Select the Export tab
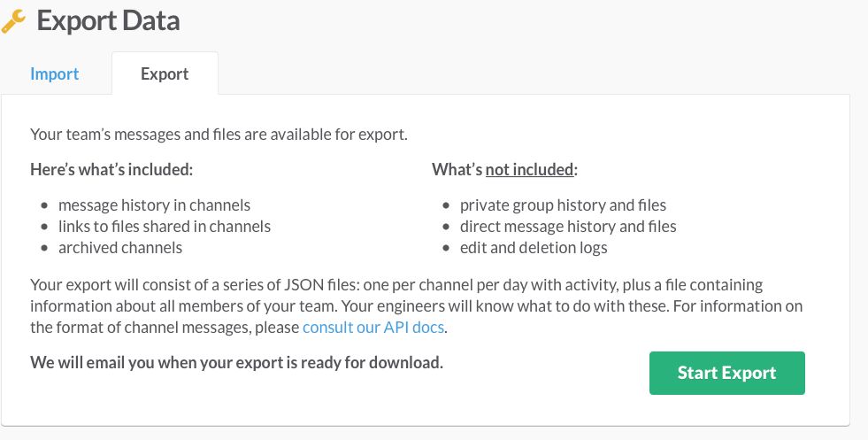Viewport: 868px width, 440px height. (165, 74)
